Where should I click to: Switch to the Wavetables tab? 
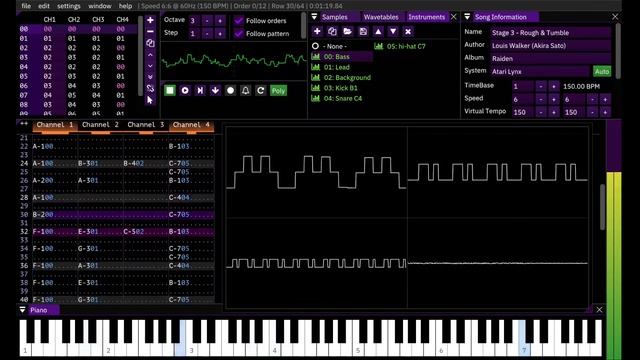coord(381,17)
